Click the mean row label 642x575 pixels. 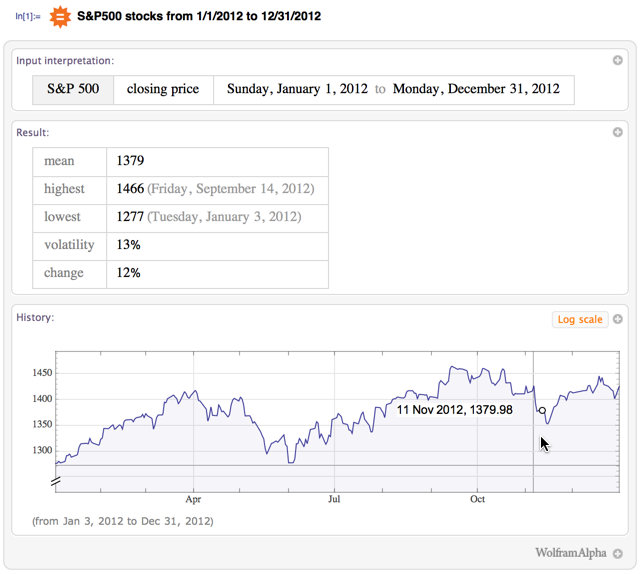click(59, 161)
